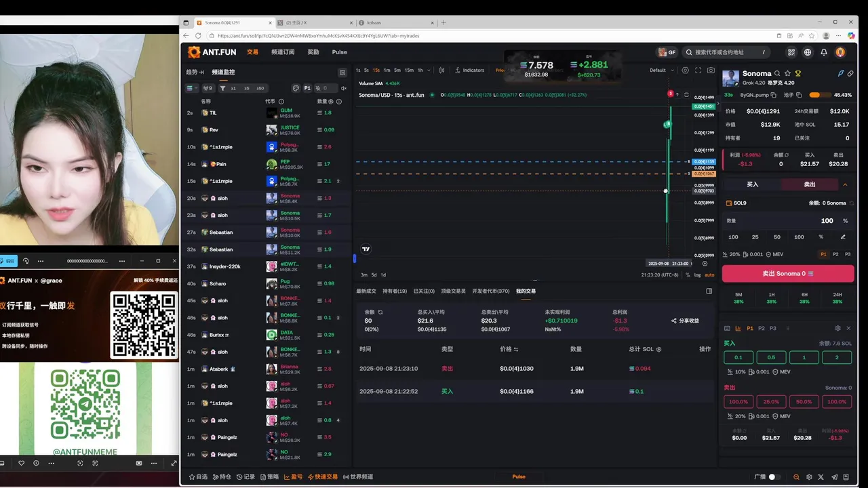
Task: Toggle auto scale on chart
Action: click(x=709, y=274)
